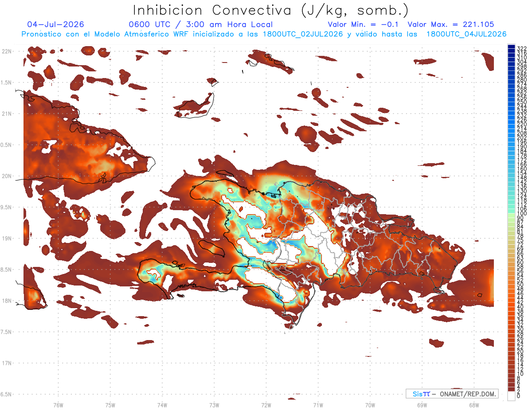Click the white zero-value swatch on color scale
This screenshot has height=411, width=532.
coord(511,396)
